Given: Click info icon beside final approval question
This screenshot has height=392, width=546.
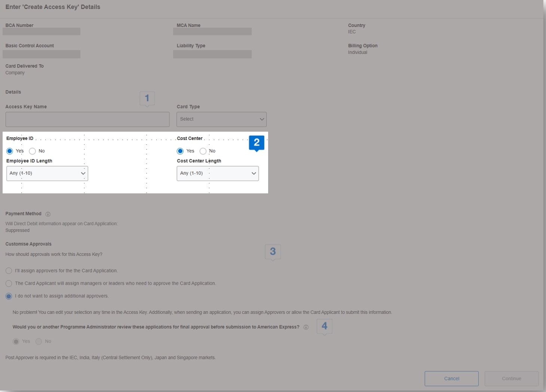Looking at the screenshot, I should [306, 327].
